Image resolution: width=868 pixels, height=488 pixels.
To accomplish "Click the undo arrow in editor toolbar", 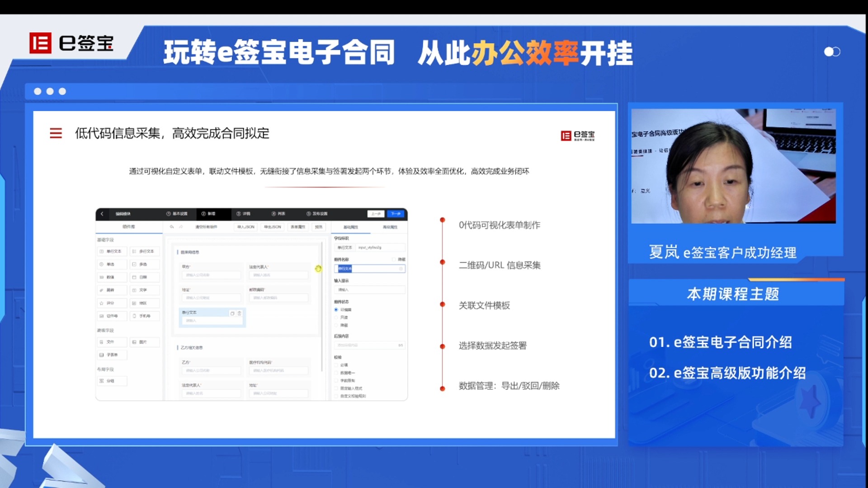I will tap(172, 227).
